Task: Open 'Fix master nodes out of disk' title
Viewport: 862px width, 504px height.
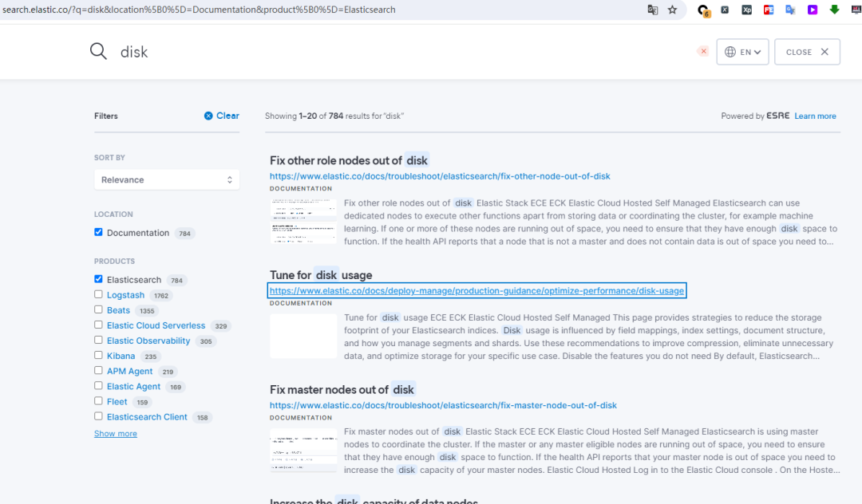Action: (342, 390)
